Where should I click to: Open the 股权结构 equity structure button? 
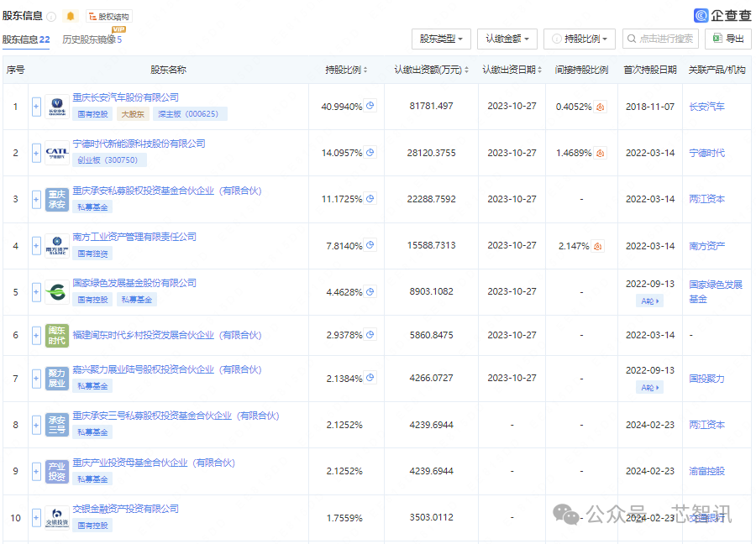tap(109, 17)
